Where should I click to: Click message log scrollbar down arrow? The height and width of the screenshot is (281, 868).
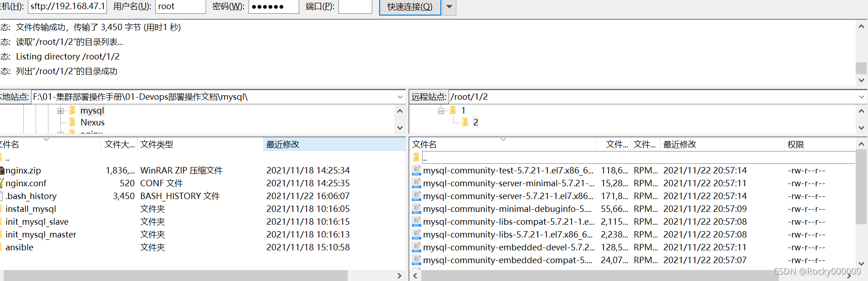click(861, 80)
